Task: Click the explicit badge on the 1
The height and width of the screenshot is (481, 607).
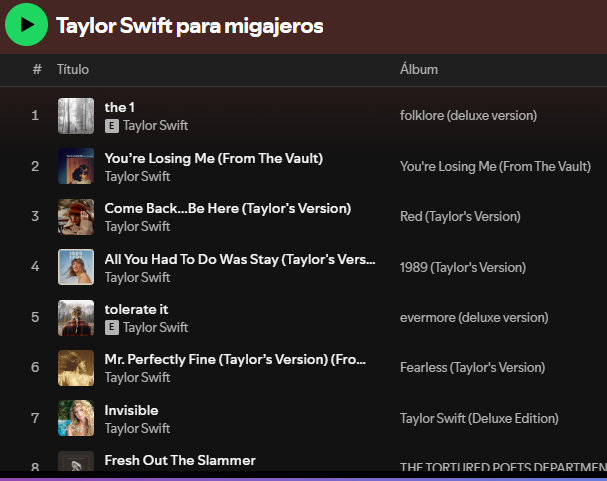Action: tap(112, 126)
